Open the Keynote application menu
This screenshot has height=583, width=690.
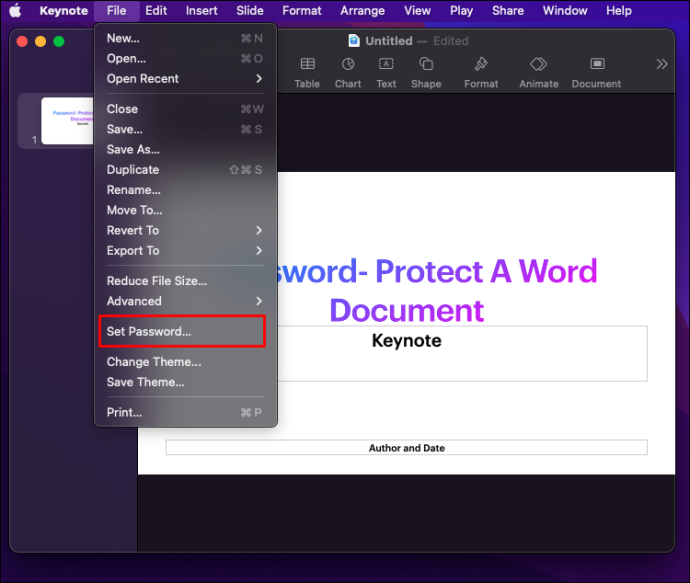click(64, 11)
